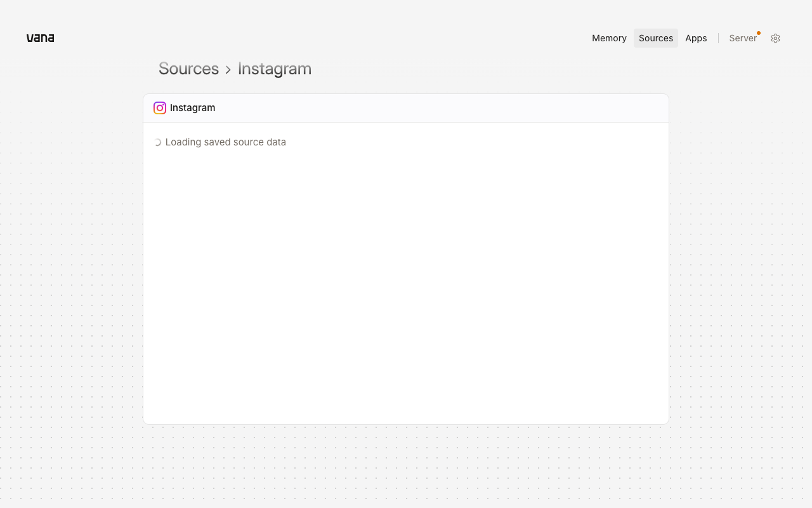Click the word 'Sources' in page heading
The width and height of the screenshot is (812, 508).
[188, 69]
